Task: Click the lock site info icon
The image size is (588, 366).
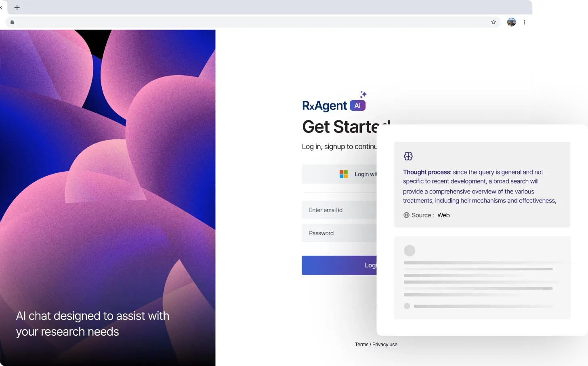Action: pyautogui.click(x=12, y=22)
